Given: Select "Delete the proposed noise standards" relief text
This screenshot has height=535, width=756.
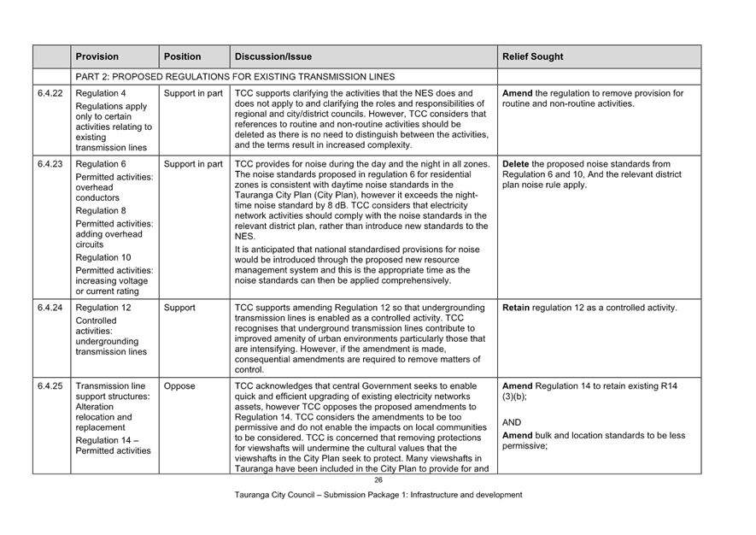Looking at the screenshot, I should click(592, 174).
